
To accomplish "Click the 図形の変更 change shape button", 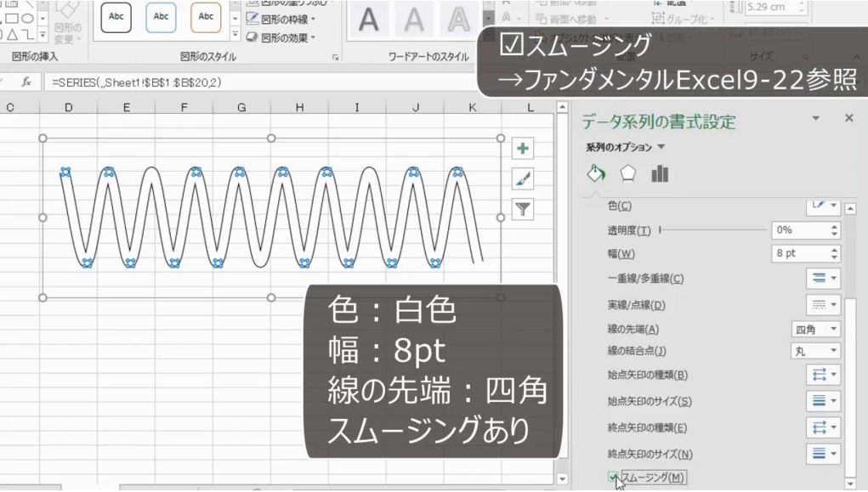I will click(x=68, y=25).
